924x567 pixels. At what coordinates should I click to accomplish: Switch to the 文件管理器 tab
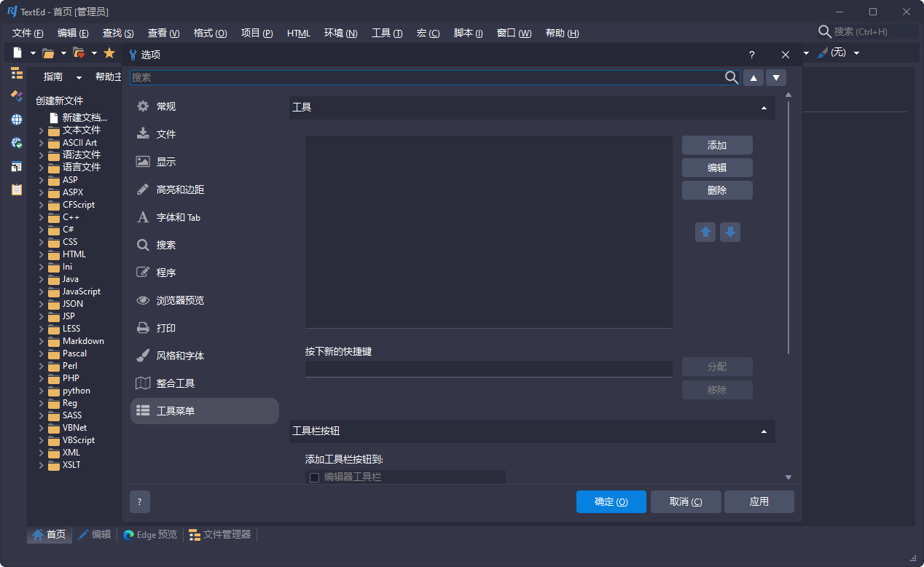219,535
